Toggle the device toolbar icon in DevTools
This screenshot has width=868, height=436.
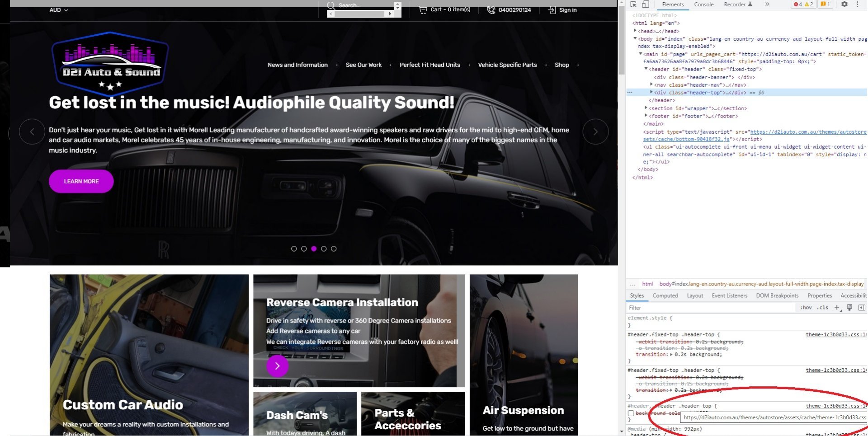tap(645, 5)
